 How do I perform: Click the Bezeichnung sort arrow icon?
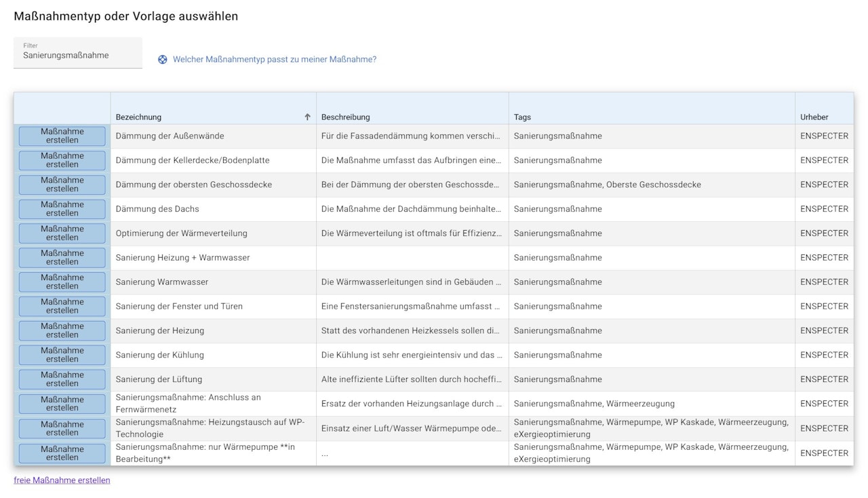click(307, 117)
